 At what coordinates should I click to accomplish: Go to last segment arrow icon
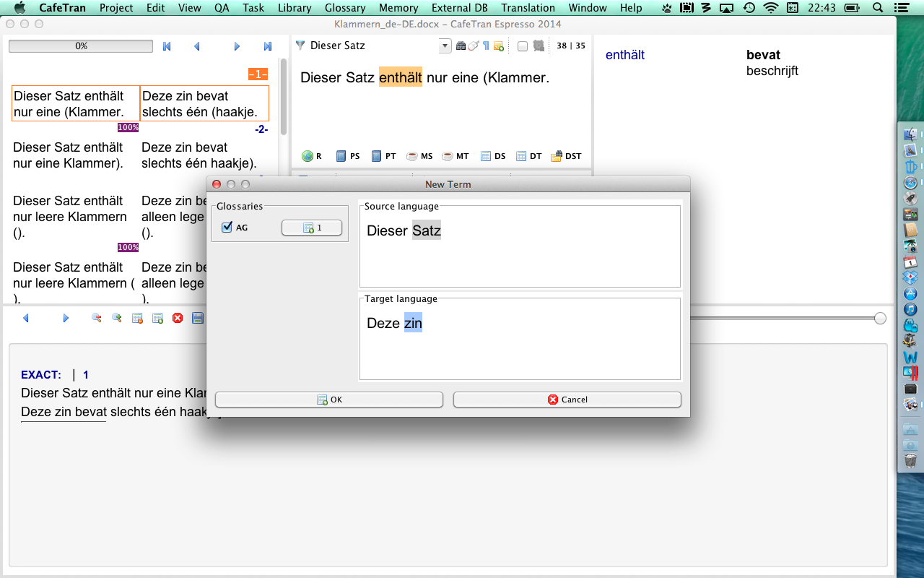coord(268,46)
